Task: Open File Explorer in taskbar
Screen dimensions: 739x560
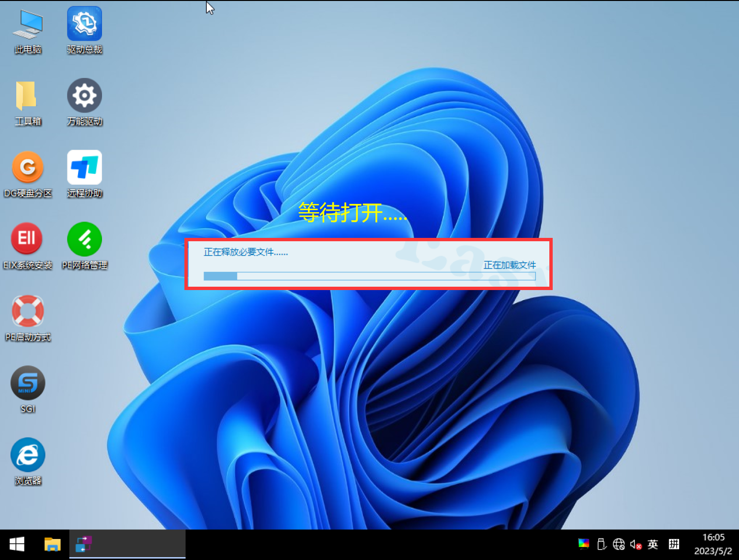Action: point(52,544)
